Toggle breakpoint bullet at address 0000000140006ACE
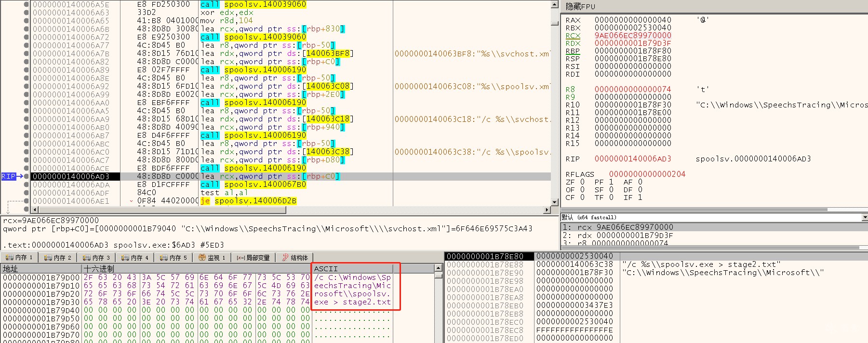 click(26, 168)
